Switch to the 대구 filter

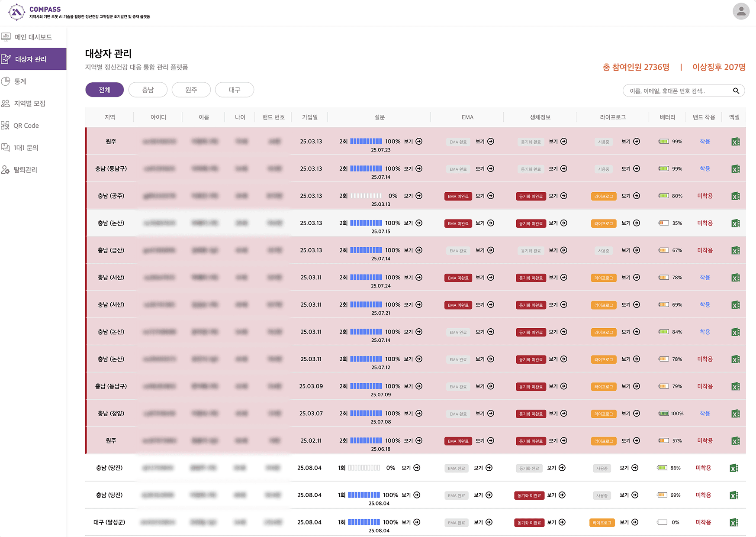point(235,90)
